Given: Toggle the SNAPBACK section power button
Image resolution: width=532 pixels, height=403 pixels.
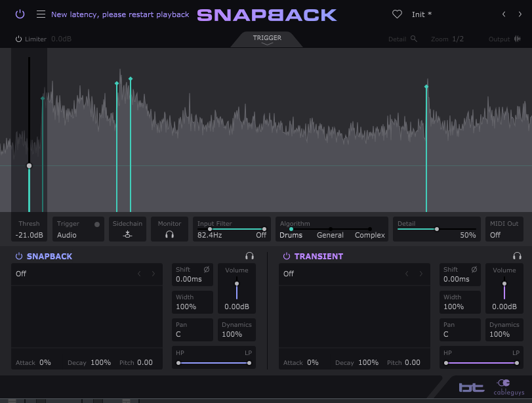Looking at the screenshot, I should coord(19,256).
